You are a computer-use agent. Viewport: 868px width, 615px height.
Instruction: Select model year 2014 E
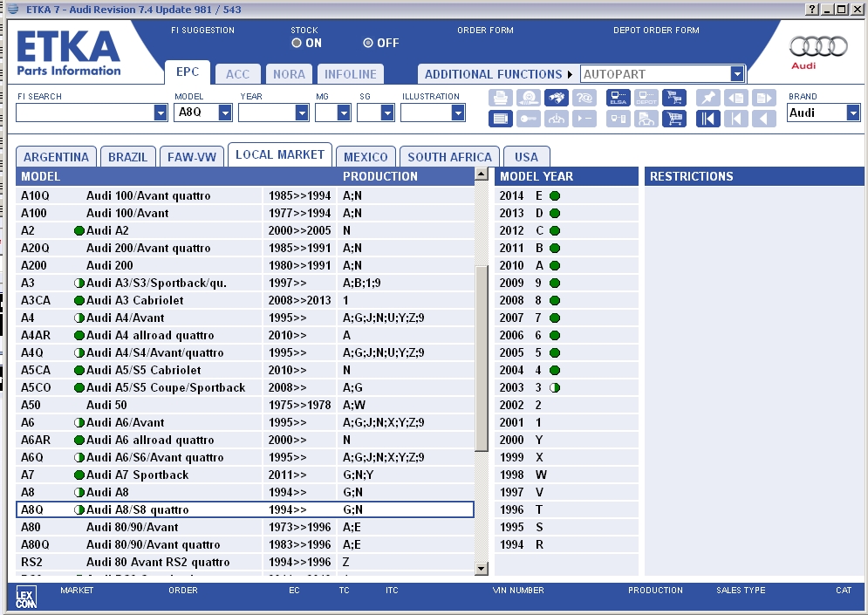[566, 195]
